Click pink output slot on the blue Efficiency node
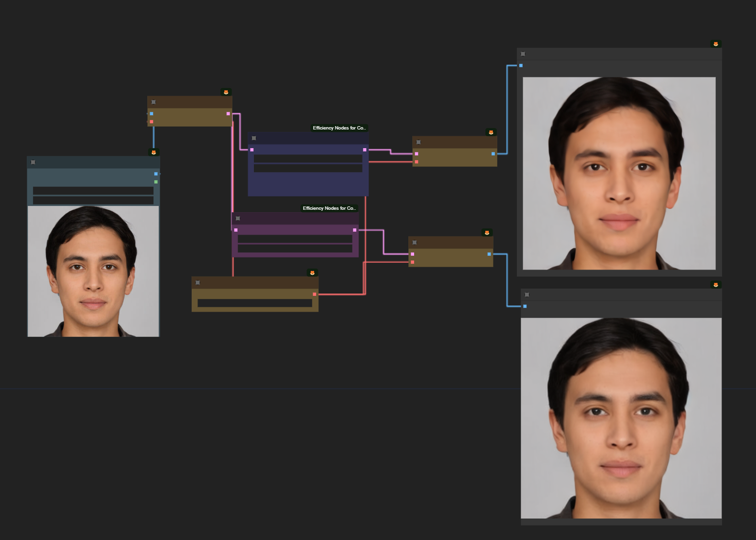 tap(365, 150)
